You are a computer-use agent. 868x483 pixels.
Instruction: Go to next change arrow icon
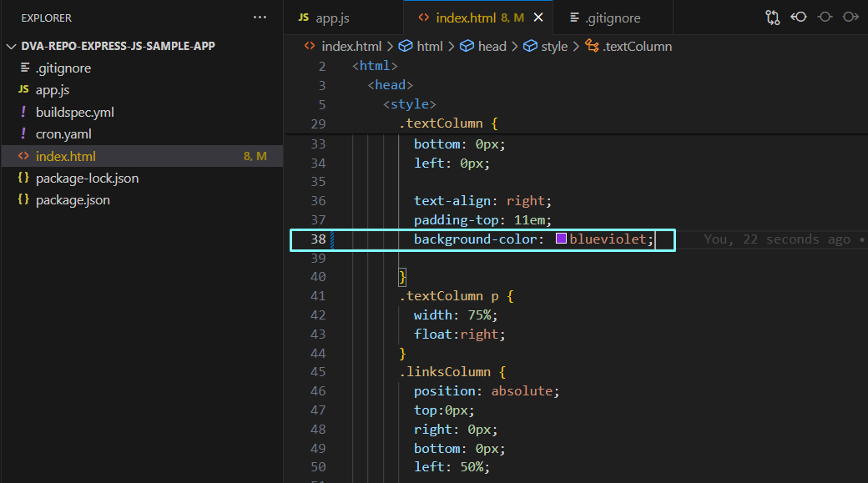[850, 18]
